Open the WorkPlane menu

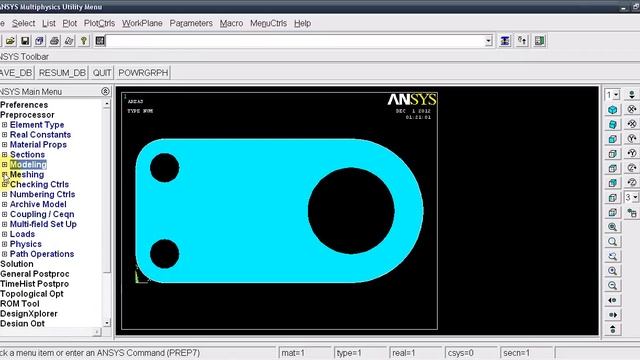142,23
